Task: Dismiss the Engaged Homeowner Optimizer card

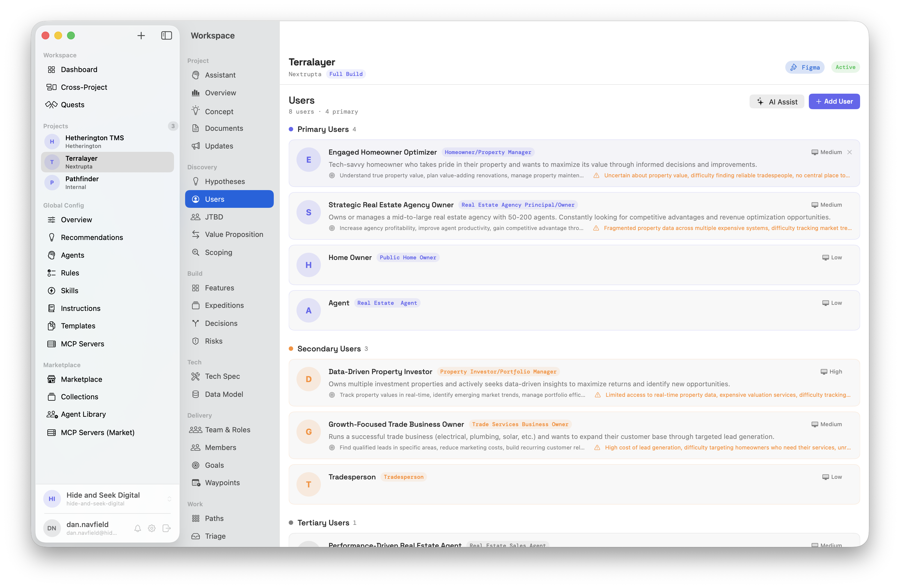Action: tap(849, 152)
